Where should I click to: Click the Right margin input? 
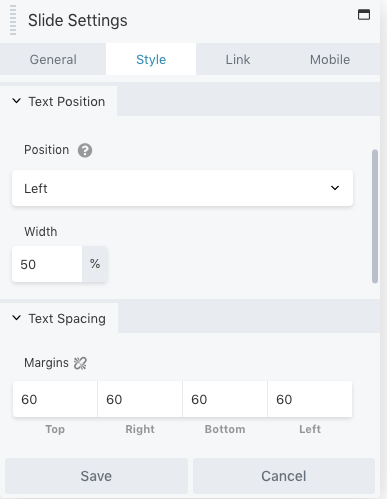pos(140,399)
